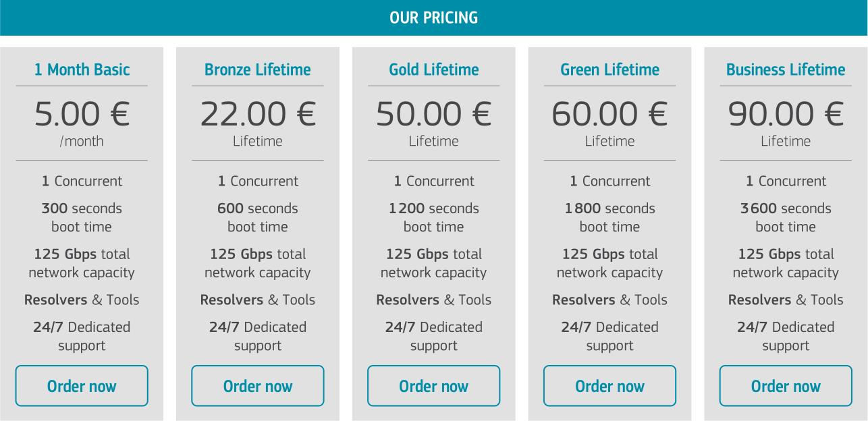Select the Green Lifetime heading
This screenshot has height=421, width=868.
609,69
